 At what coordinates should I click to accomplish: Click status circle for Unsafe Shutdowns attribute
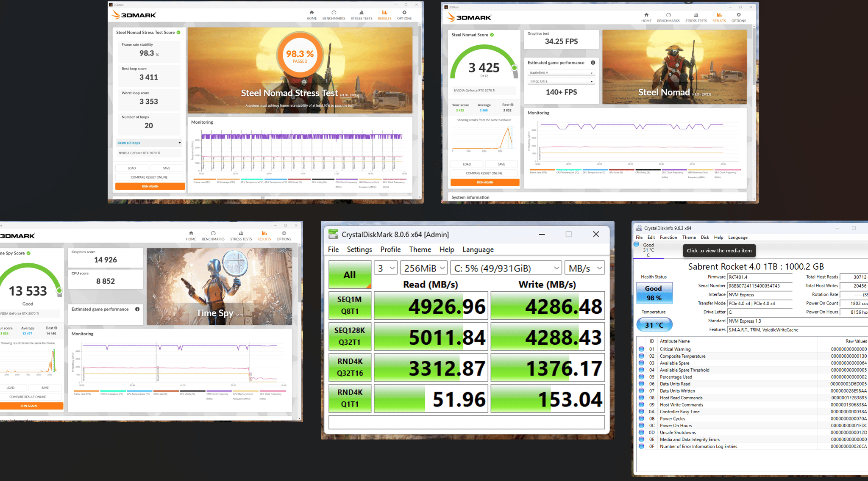pyautogui.click(x=641, y=433)
